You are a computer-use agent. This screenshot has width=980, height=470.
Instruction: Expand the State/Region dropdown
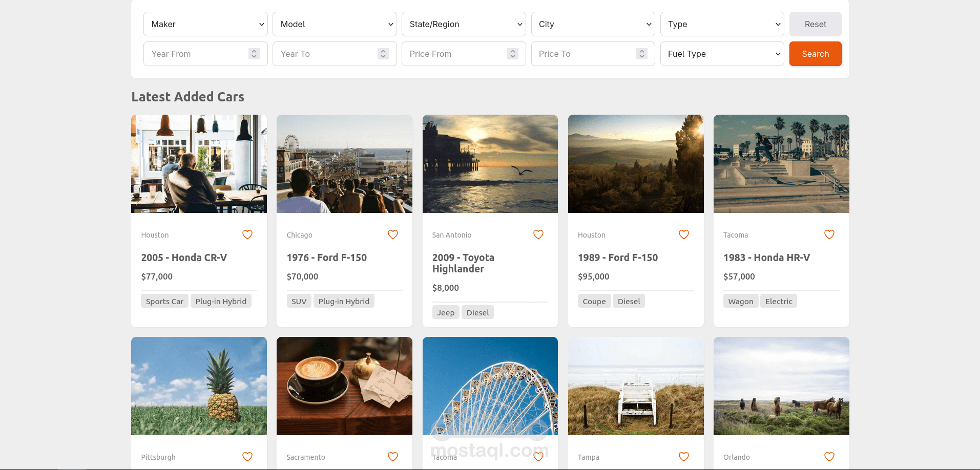pos(464,24)
